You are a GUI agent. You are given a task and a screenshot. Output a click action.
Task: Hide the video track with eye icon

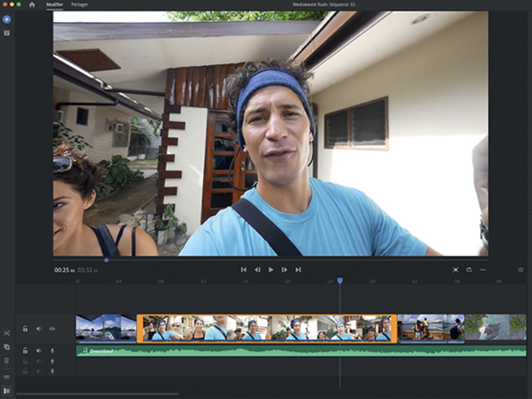52,328
